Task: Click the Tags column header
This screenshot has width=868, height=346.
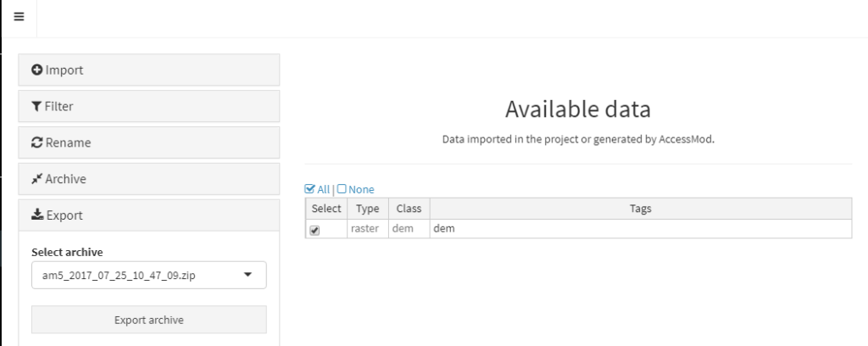Action: pyautogui.click(x=640, y=209)
